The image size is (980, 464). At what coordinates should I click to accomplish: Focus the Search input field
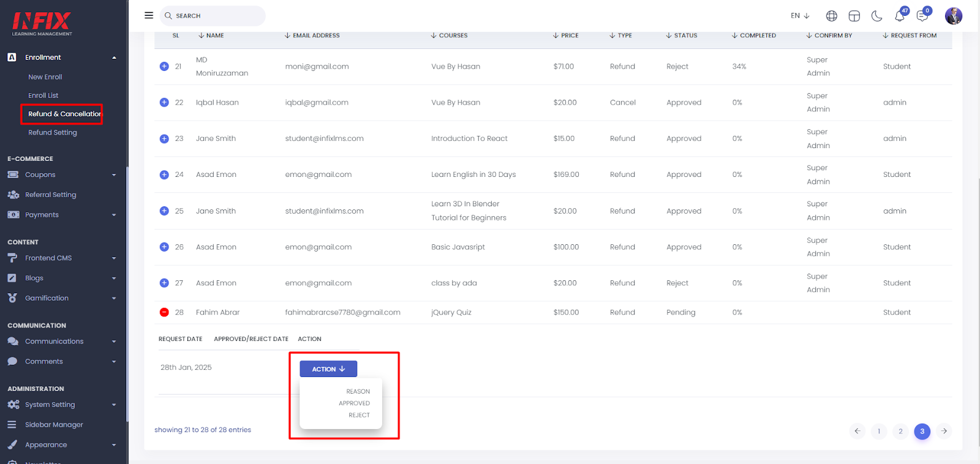pyautogui.click(x=213, y=16)
